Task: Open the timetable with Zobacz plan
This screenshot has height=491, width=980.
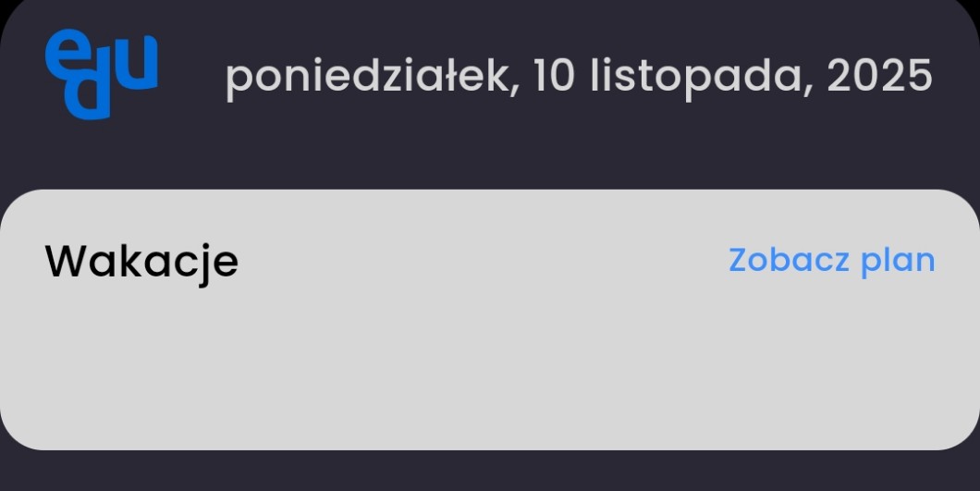Action: pyautogui.click(x=831, y=260)
